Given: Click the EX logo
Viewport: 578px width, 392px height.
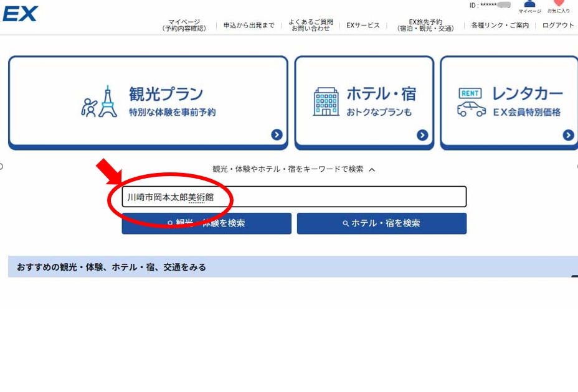Looking at the screenshot, I should pyautogui.click(x=20, y=14).
